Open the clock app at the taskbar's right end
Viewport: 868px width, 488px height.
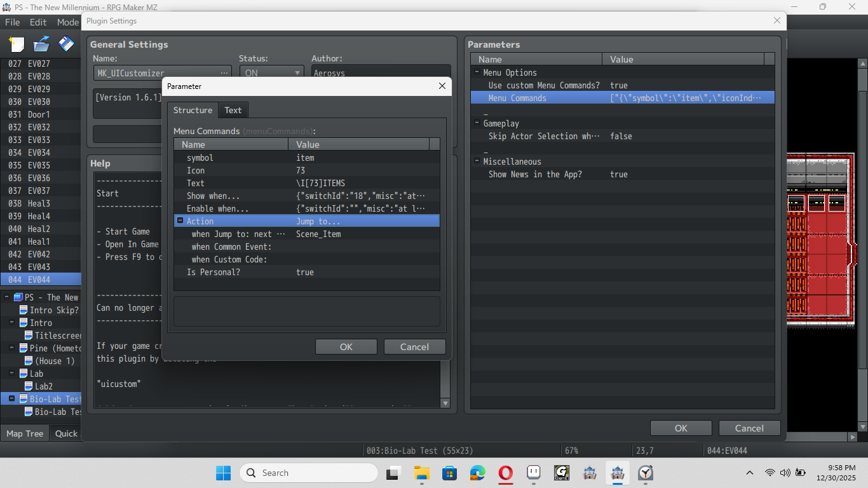pyautogui.click(x=645, y=473)
